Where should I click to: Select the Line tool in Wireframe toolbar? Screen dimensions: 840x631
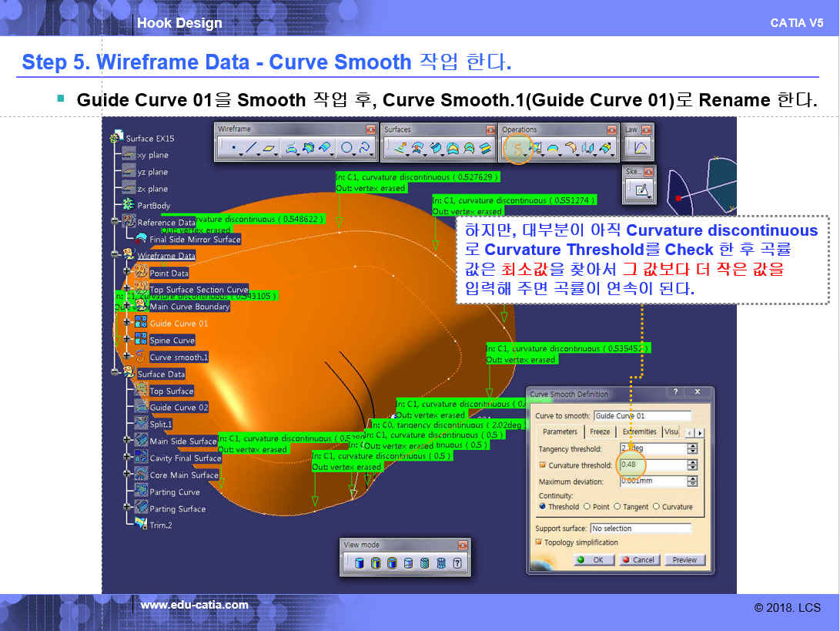[251, 147]
